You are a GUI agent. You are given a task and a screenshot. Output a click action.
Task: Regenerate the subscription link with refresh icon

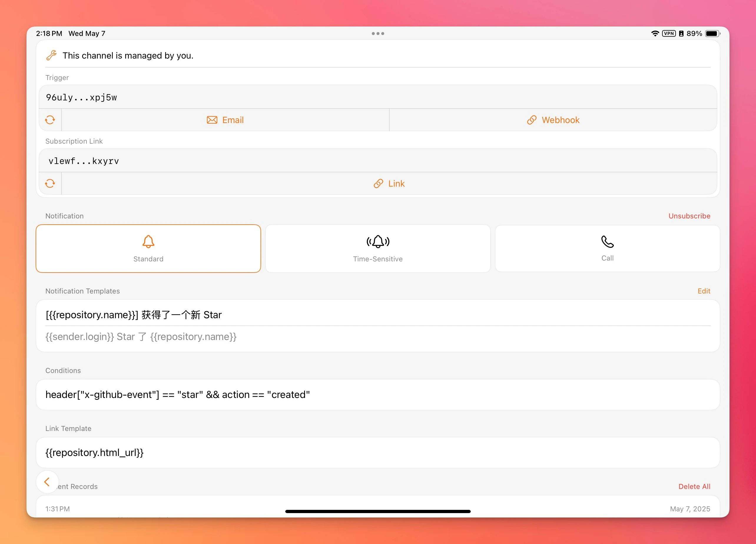click(50, 184)
